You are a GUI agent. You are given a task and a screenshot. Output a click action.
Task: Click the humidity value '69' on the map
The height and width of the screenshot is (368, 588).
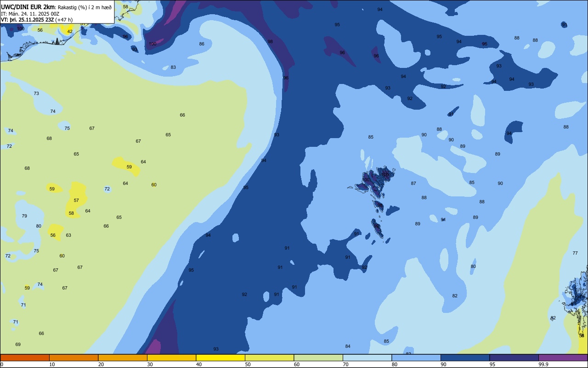tap(18, 345)
